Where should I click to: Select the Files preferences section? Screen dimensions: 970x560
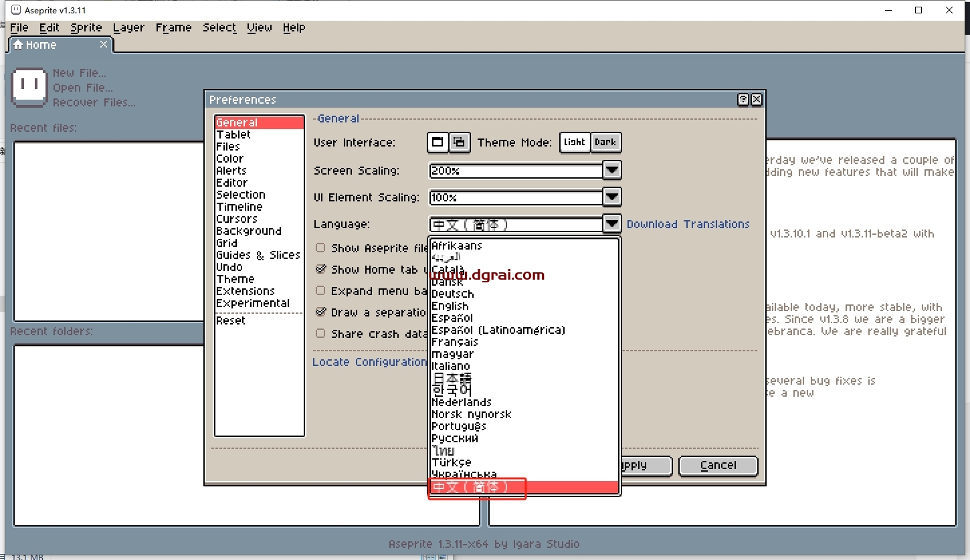pos(260,147)
